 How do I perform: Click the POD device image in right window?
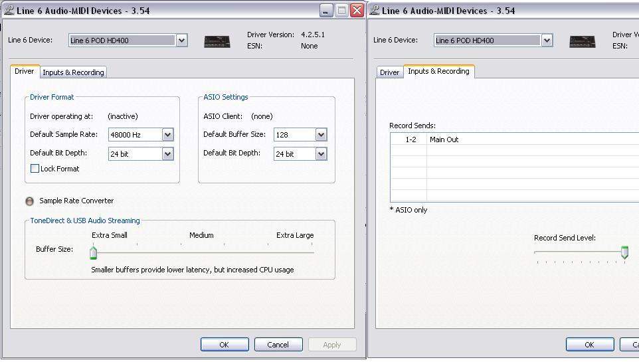(582, 41)
